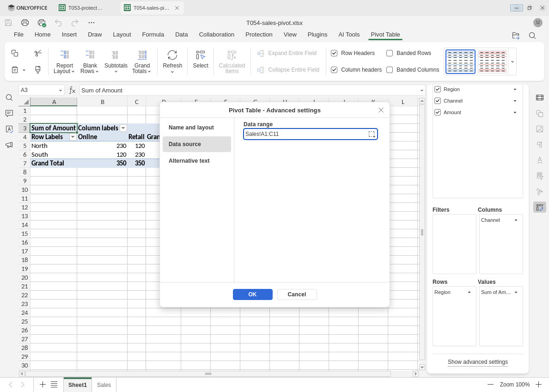
Task: Enable the Banded Rows checkbox
Action: (x=390, y=53)
